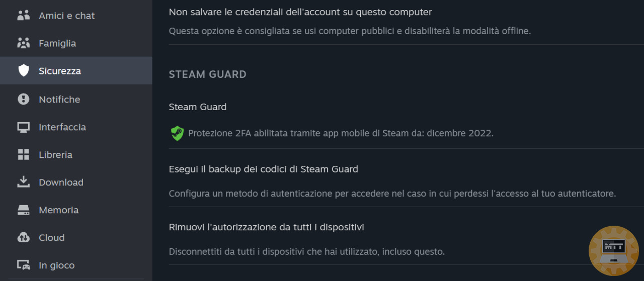This screenshot has height=281, width=644.
Task: Click the Famiglia group icon
Action: point(24,43)
